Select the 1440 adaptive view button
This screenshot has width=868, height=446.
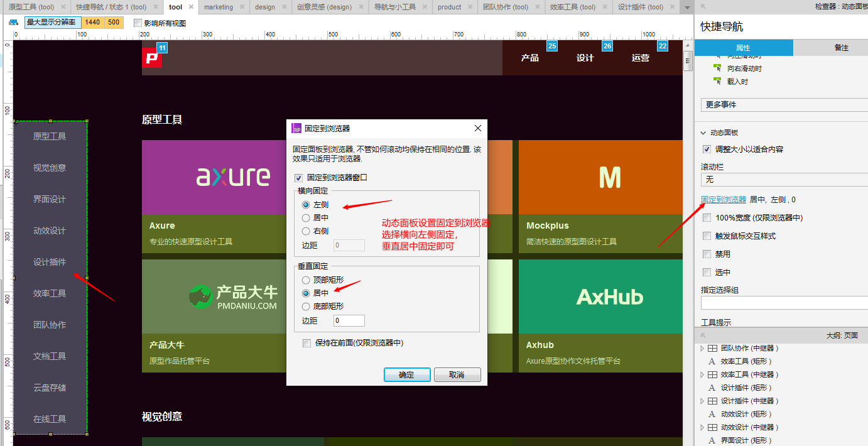coord(92,23)
